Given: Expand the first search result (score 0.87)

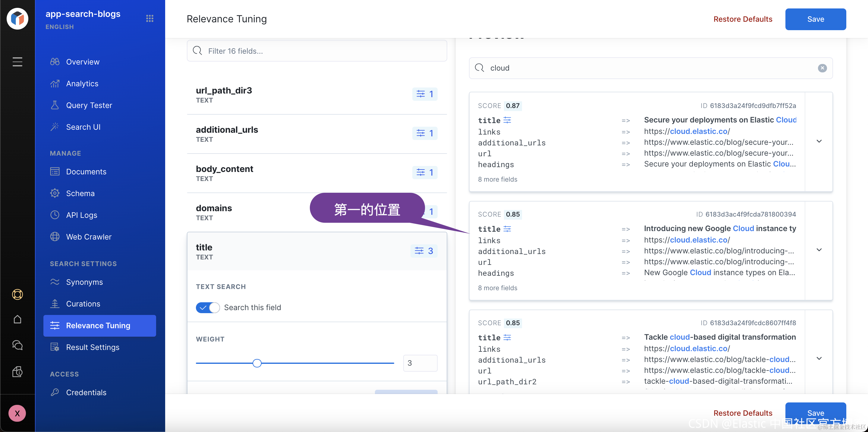Looking at the screenshot, I should click(x=819, y=141).
